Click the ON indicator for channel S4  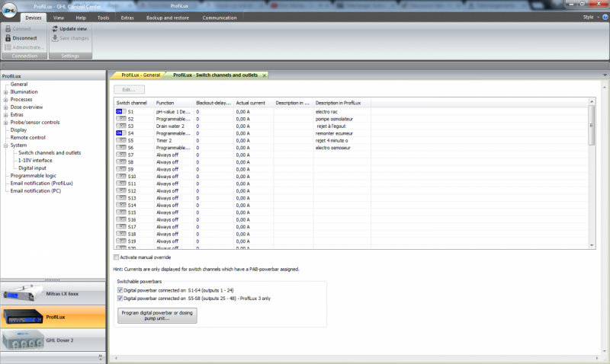(119, 133)
